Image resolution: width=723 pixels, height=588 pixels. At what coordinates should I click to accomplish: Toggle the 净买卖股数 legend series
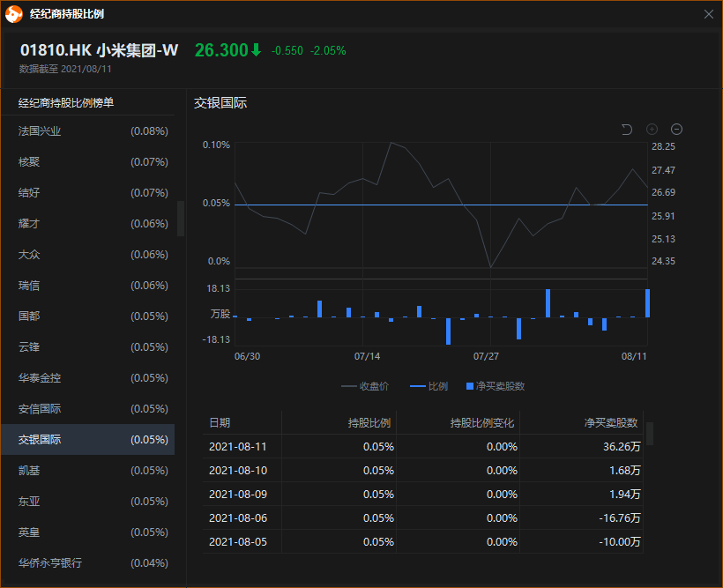pyautogui.click(x=496, y=386)
